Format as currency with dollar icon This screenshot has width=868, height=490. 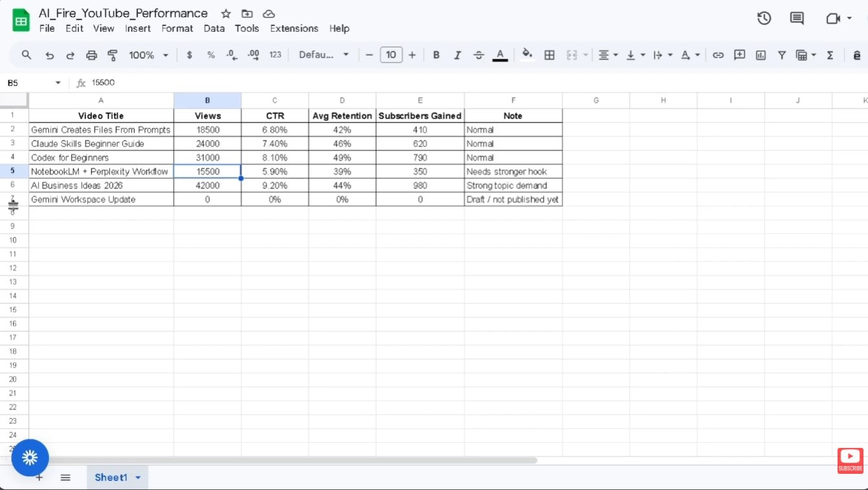pos(190,55)
